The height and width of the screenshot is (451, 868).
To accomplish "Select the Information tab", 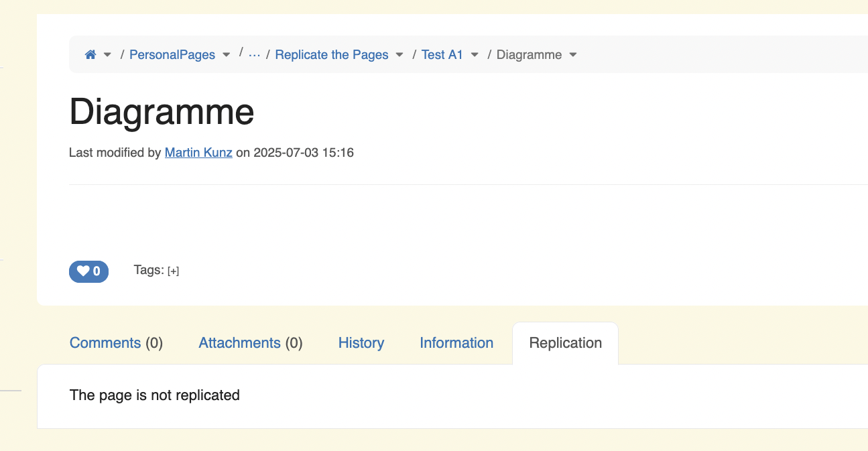I will point(456,343).
